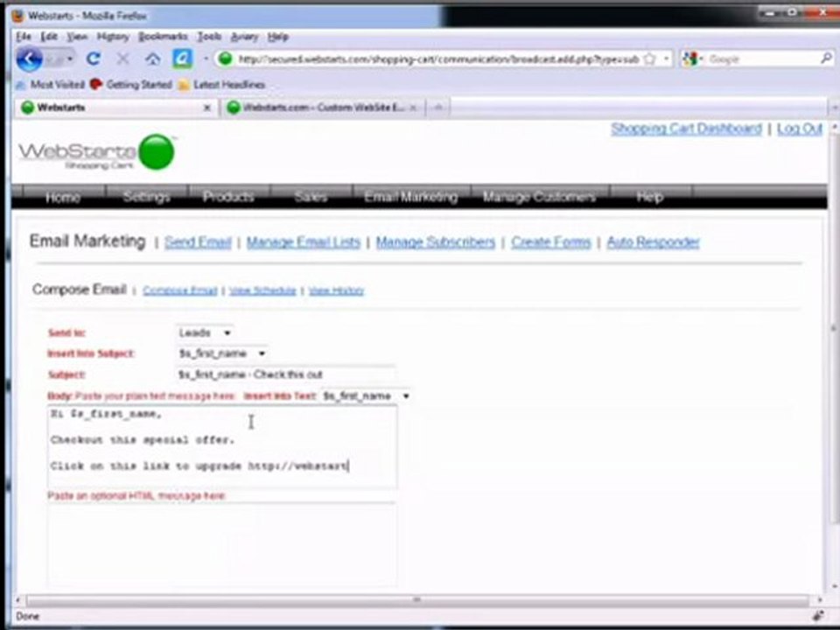The height and width of the screenshot is (630, 840).
Task: Open Email Marketing in the navigation bar
Action: (x=411, y=197)
